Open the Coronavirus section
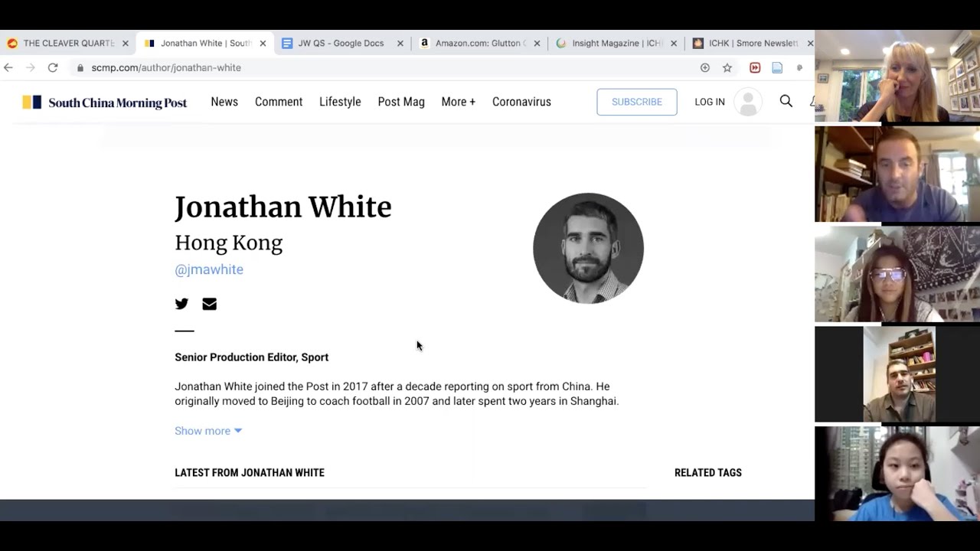 521,102
